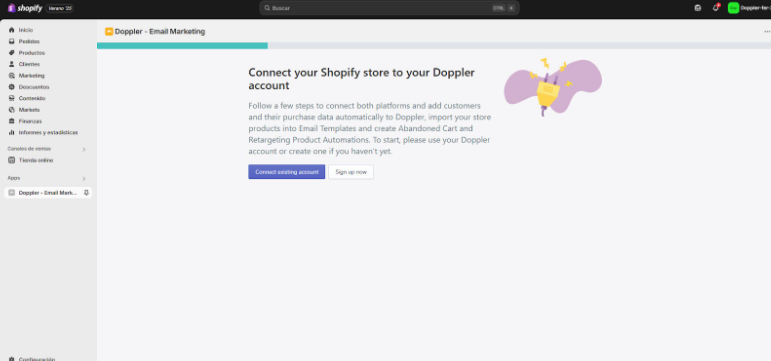This screenshot has width=771, height=361.
Task: Click Sign up now button
Action: pos(351,172)
